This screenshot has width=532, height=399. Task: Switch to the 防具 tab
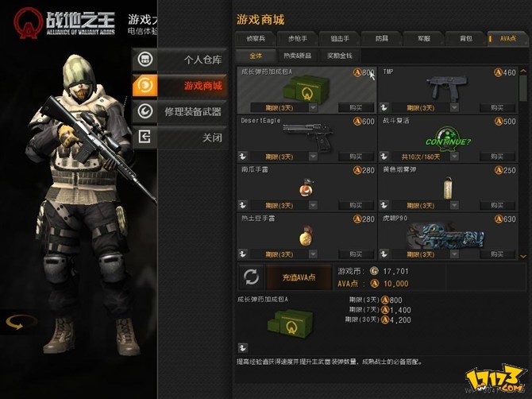(x=382, y=39)
